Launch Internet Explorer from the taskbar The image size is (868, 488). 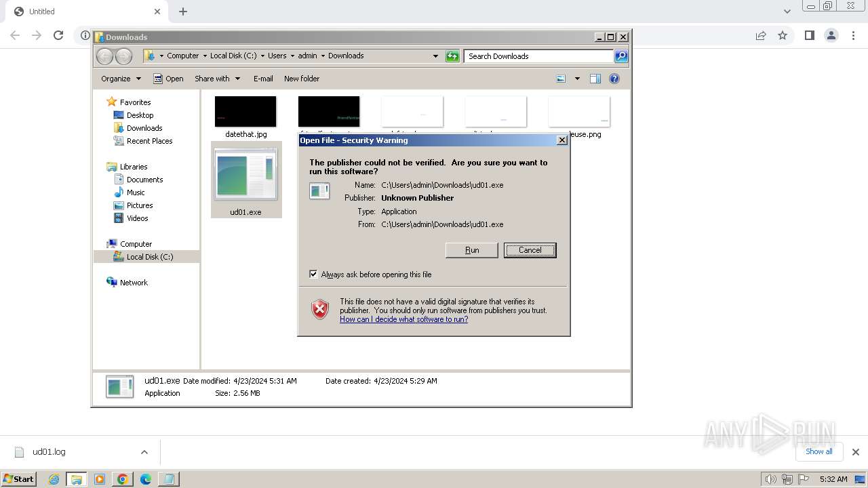(x=54, y=479)
